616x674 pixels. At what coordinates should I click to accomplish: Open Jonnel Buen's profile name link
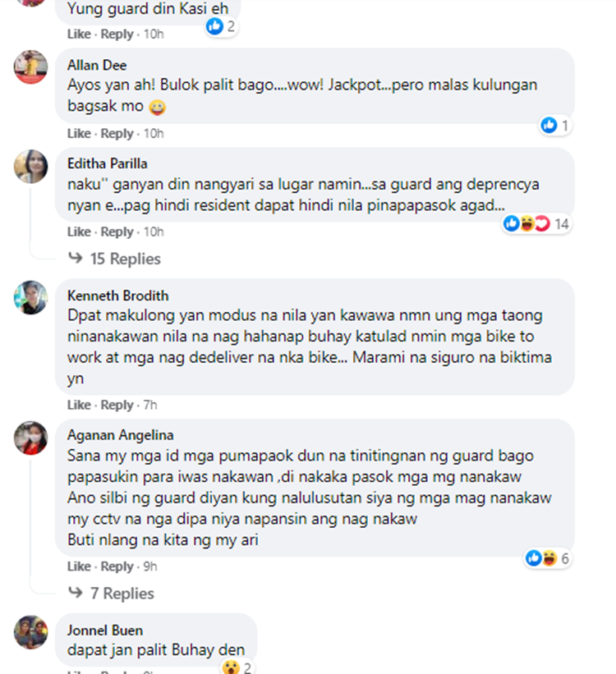105,630
